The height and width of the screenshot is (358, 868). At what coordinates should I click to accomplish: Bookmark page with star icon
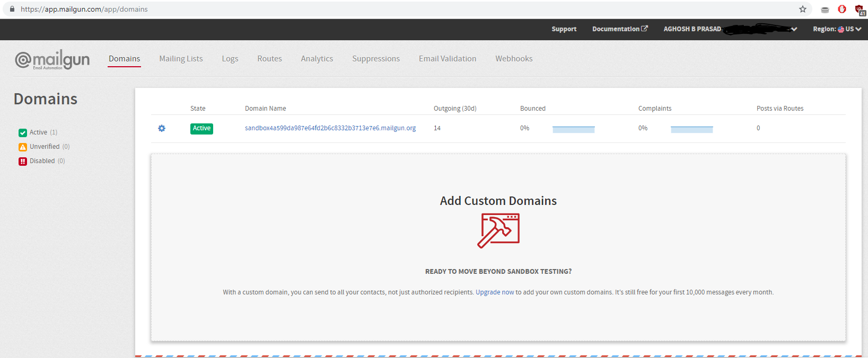coord(803,9)
